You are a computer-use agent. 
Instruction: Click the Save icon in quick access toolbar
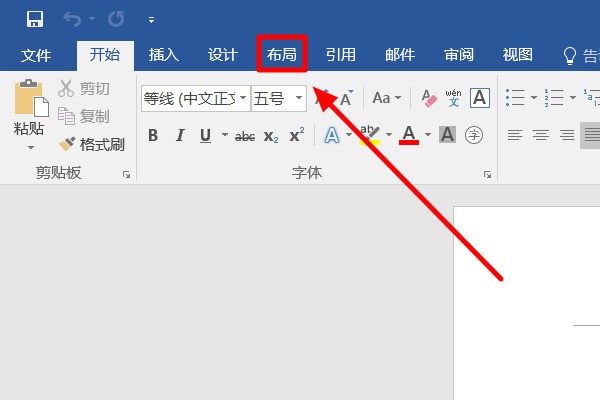pos(34,19)
